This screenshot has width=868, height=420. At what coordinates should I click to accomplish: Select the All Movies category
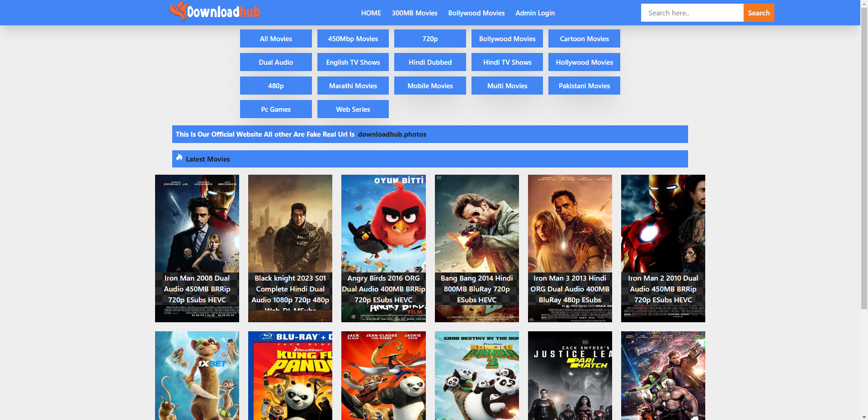(x=276, y=38)
